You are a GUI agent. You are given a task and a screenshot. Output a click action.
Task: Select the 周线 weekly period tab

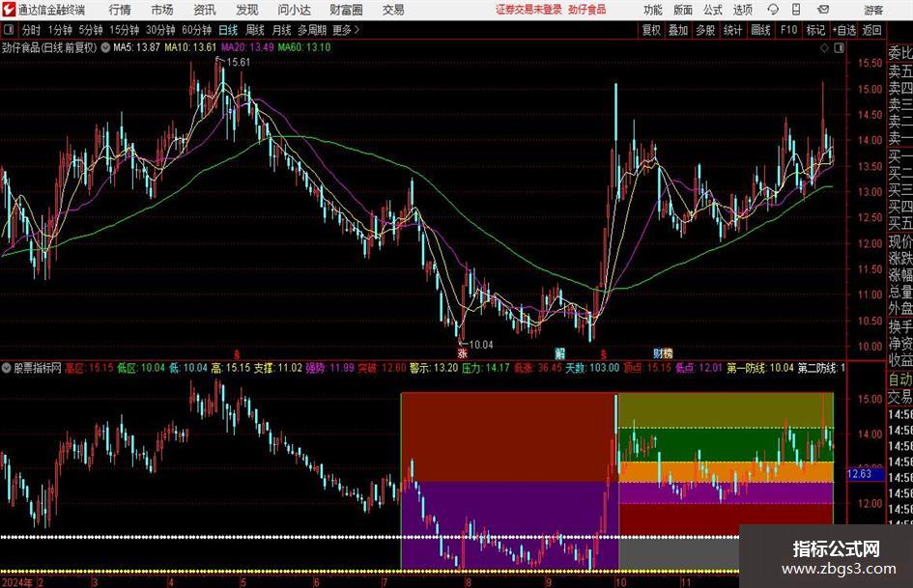[x=255, y=30]
